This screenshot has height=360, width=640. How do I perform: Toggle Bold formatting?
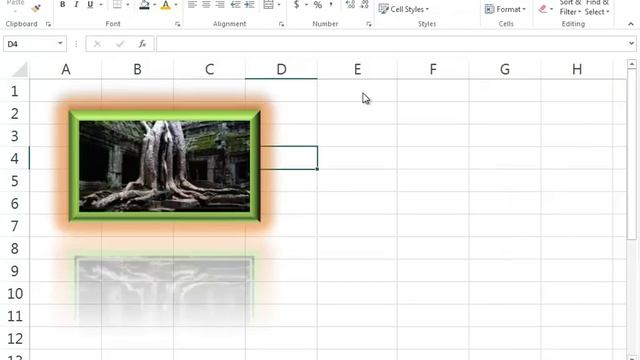point(62,4)
